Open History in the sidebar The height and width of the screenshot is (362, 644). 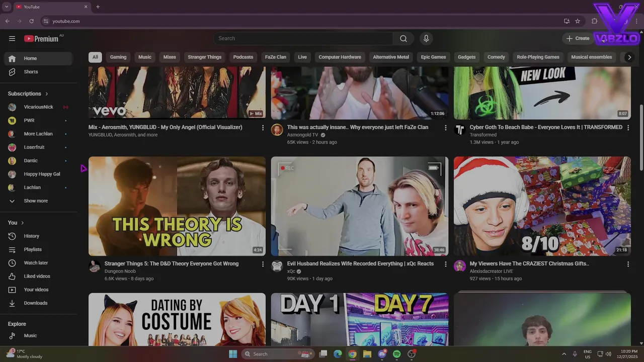[38, 236]
